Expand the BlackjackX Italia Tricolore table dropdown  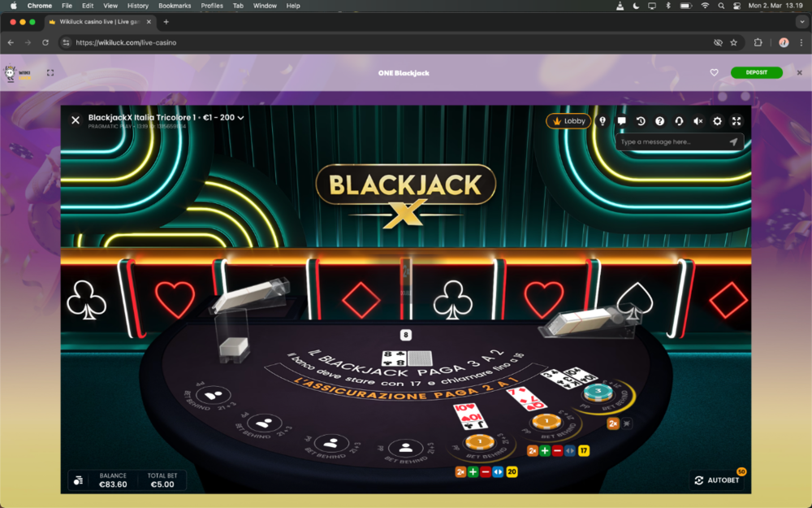[x=241, y=118]
